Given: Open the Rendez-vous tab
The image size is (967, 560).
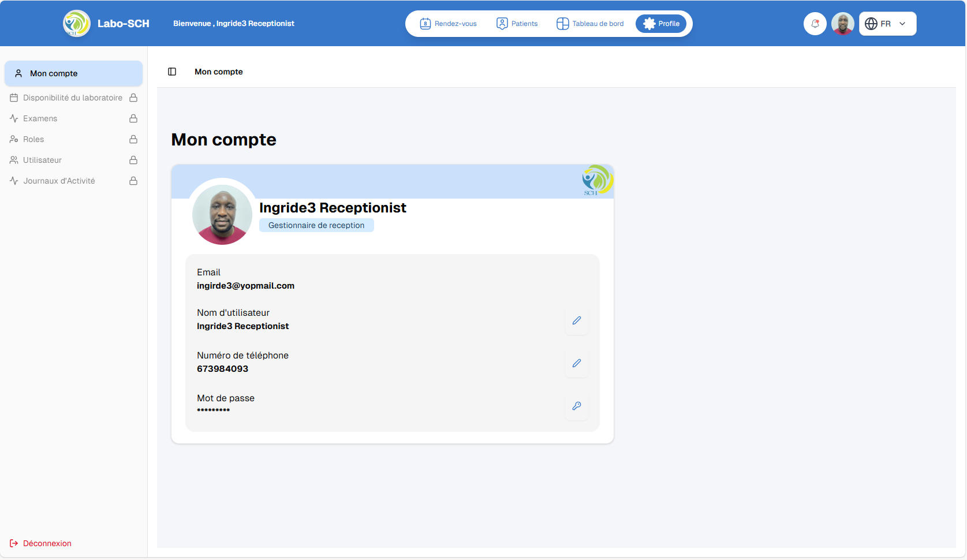Looking at the screenshot, I should [x=449, y=24].
